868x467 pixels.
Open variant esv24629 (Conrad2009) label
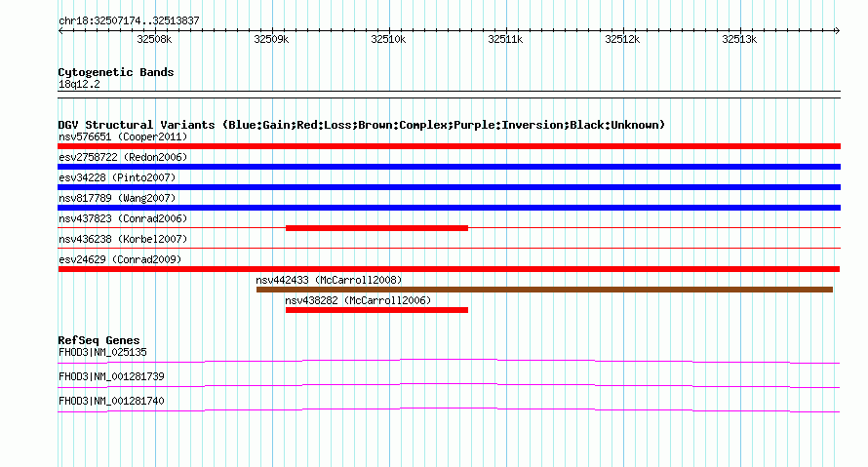120,259
